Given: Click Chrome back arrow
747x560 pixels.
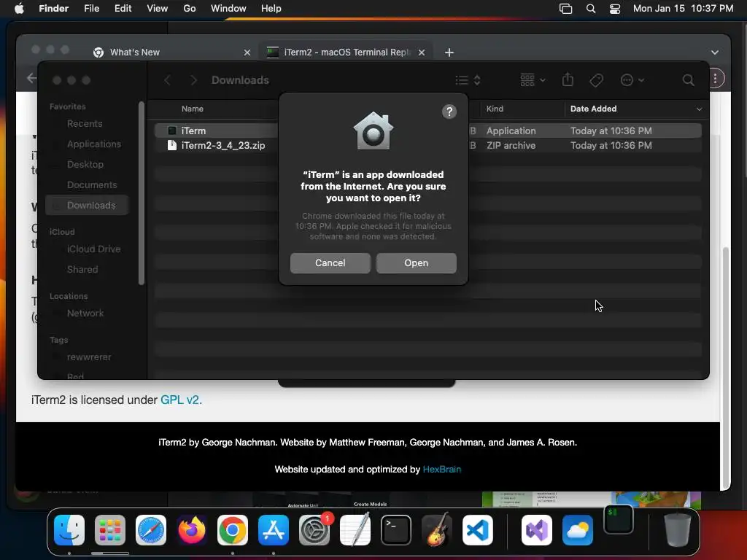Looking at the screenshot, I should click(31, 78).
